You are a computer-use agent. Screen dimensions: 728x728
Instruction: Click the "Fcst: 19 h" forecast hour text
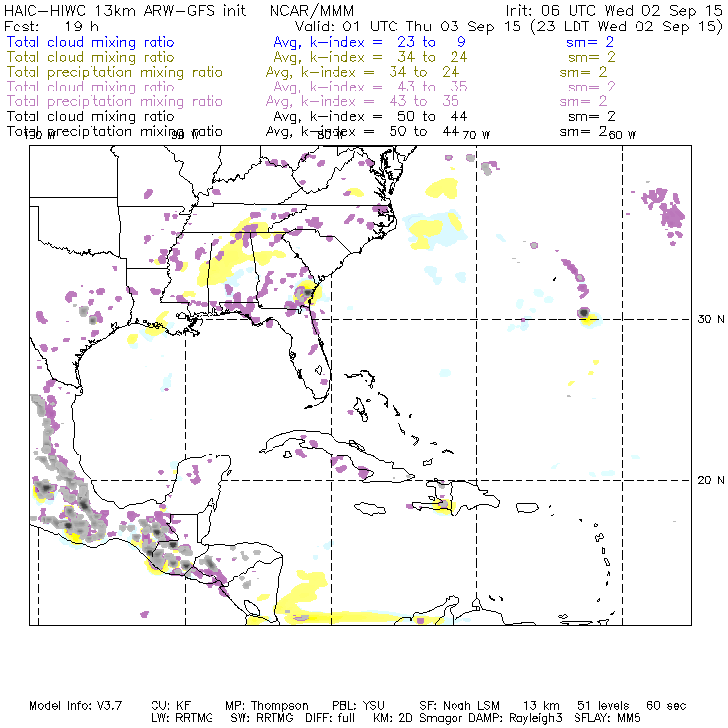tap(51, 27)
